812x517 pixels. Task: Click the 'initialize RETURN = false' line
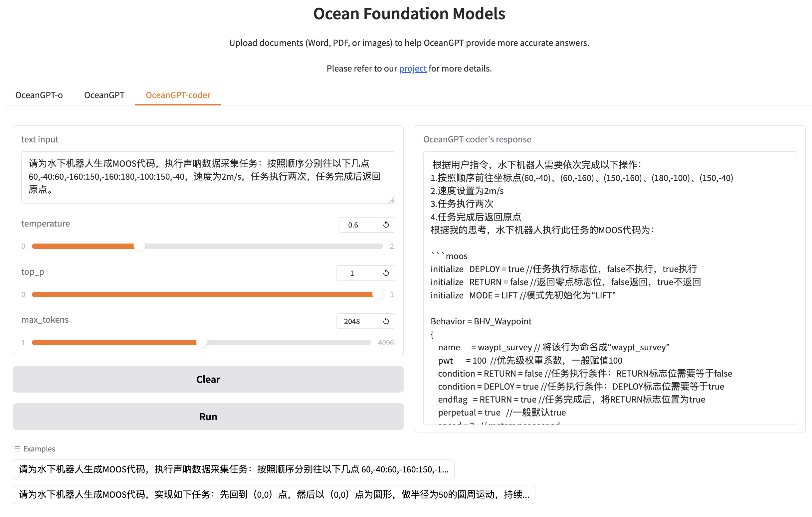coord(565,282)
